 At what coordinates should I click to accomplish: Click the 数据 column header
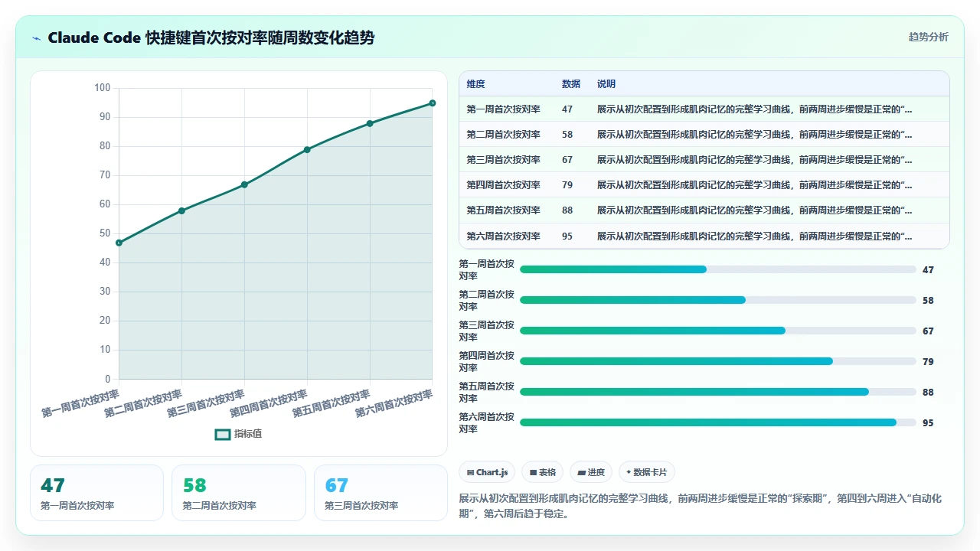[x=571, y=84]
